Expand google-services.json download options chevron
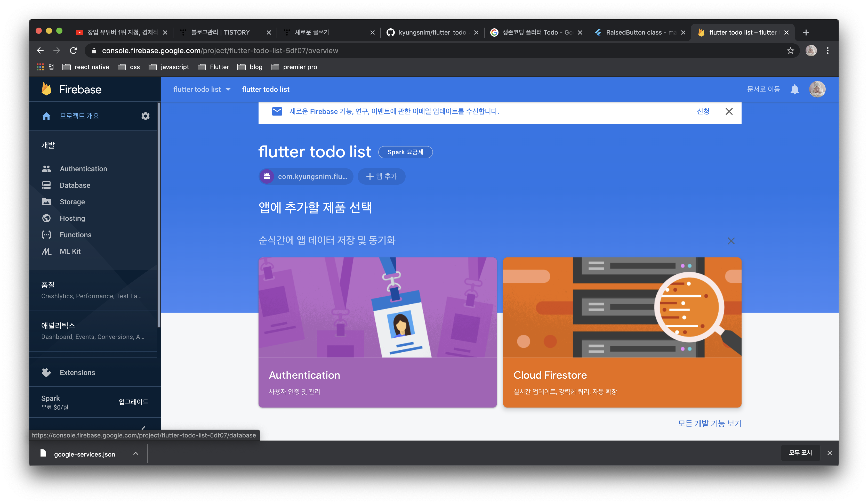 point(136,454)
